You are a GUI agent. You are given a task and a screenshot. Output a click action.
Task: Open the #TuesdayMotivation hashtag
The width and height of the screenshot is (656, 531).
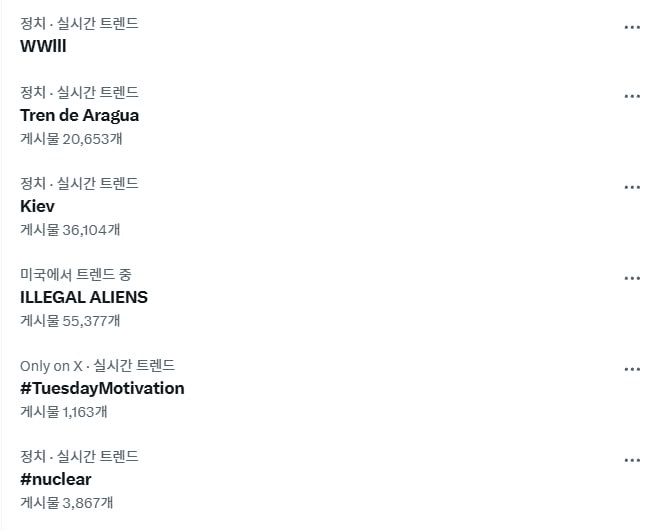102,388
